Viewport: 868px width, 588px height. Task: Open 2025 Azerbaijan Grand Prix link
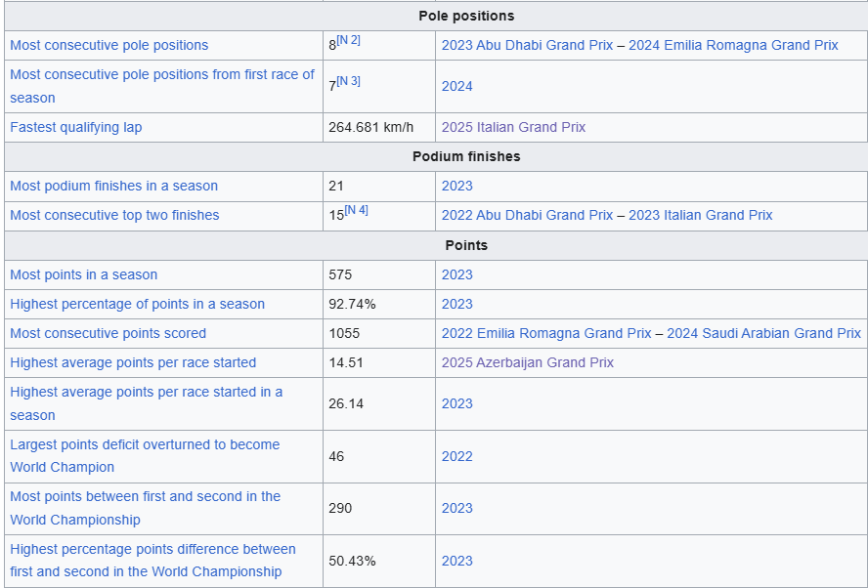coord(528,363)
